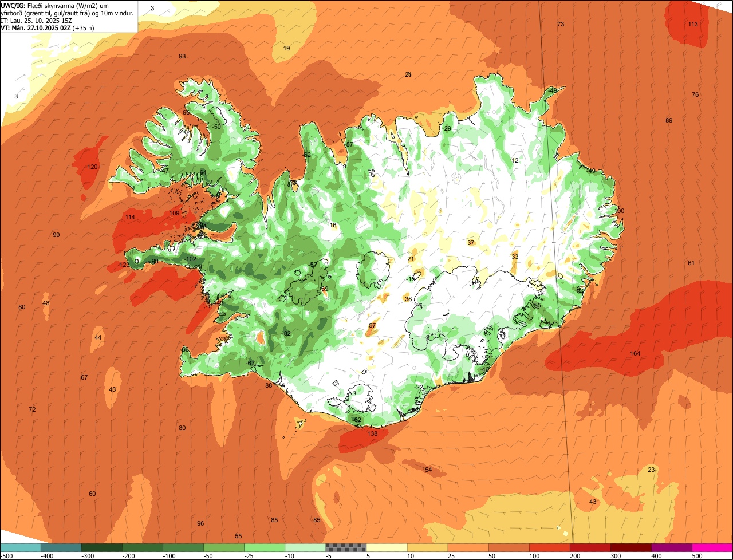The width and height of the screenshot is (733, 560).
Task: Click the legend tick label -500
Action: click(7, 556)
